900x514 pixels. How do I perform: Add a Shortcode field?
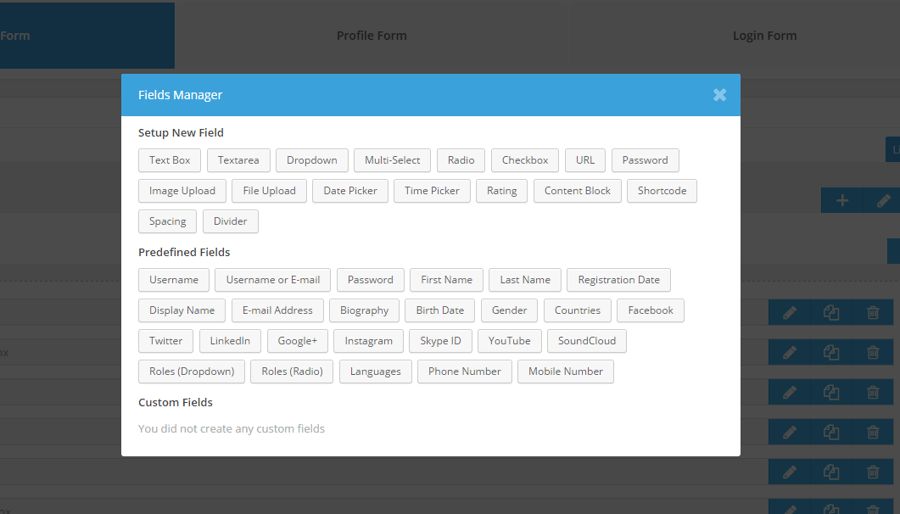(x=662, y=191)
